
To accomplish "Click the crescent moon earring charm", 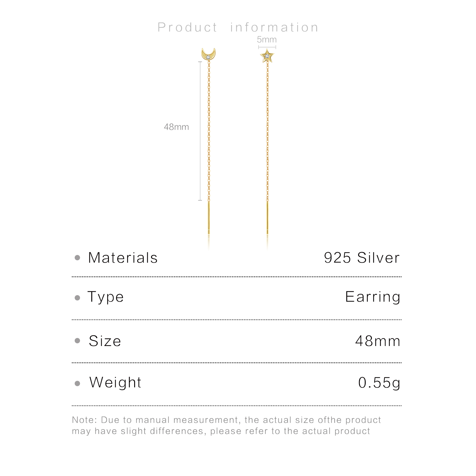I will [208, 54].
